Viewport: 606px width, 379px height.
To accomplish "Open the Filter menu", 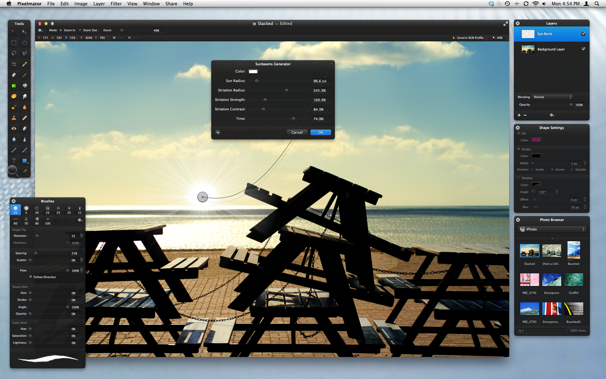I will [x=116, y=3].
